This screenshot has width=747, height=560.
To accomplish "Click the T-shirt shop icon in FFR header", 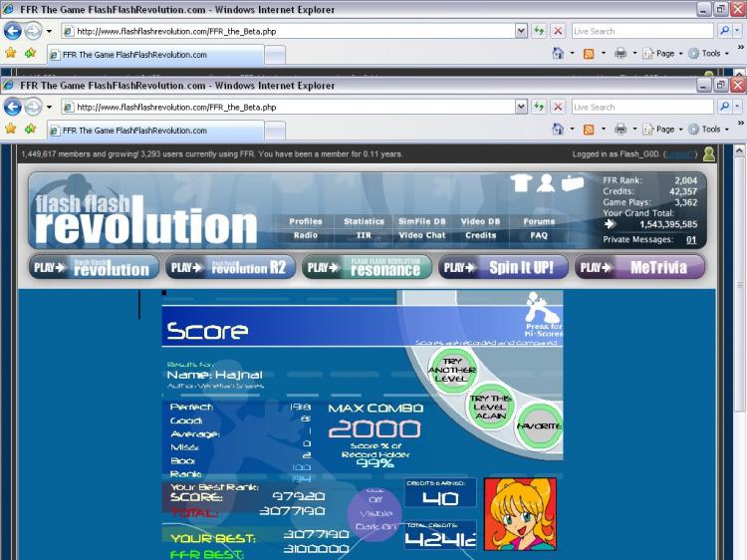I will pos(520,182).
